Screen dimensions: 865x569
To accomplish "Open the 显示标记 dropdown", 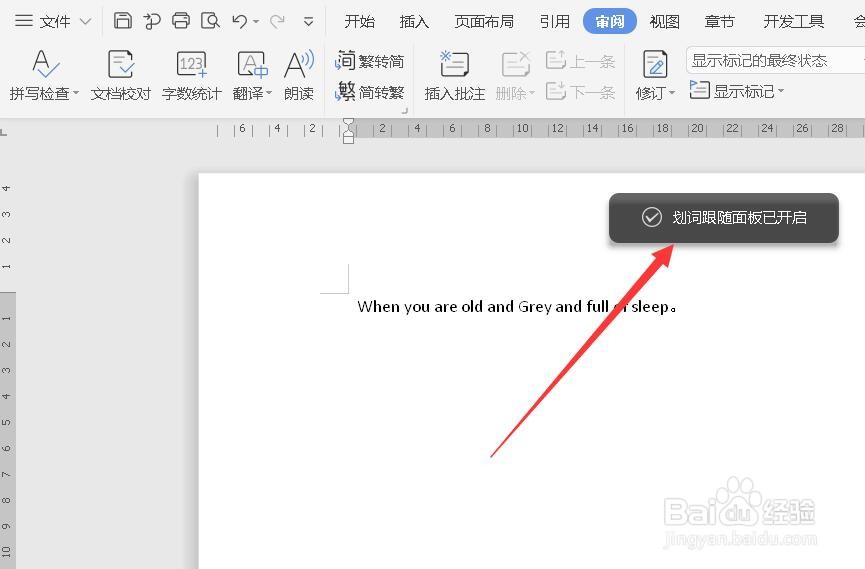I will tap(737, 91).
